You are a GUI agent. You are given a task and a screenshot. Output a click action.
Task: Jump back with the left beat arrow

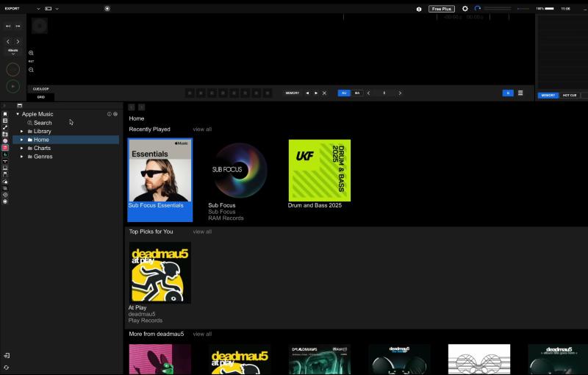8,42
